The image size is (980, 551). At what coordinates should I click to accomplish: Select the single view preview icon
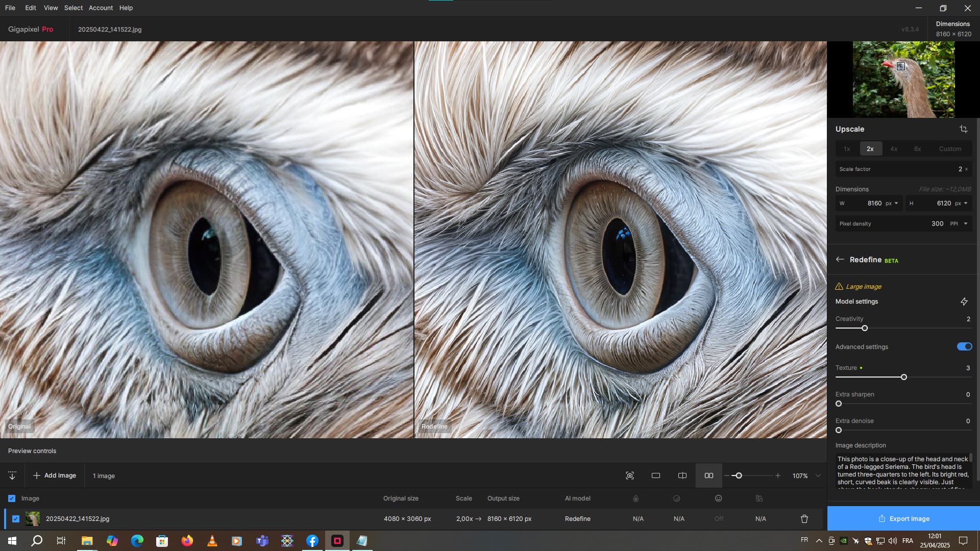coord(656,475)
